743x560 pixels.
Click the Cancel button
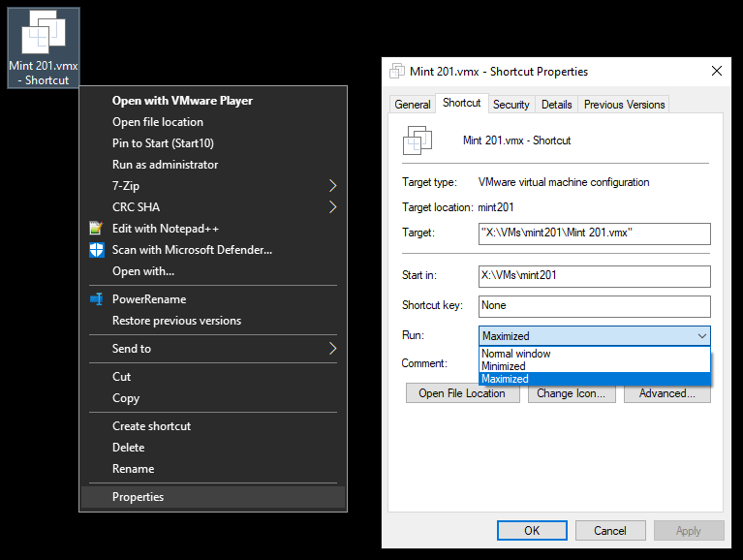[610, 531]
